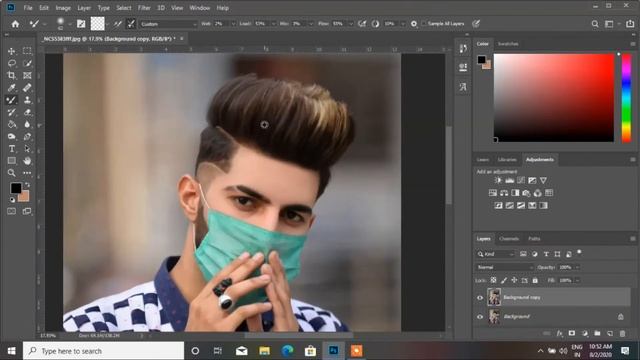The height and width of the screenshot is (360, 640).
Task: Add Brightness/Contrast adjustment
Action: 498,180
